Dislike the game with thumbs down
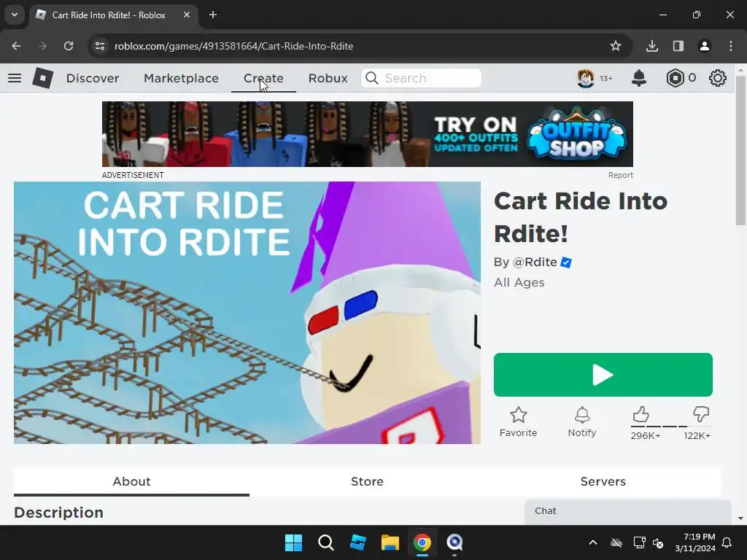 701,414
